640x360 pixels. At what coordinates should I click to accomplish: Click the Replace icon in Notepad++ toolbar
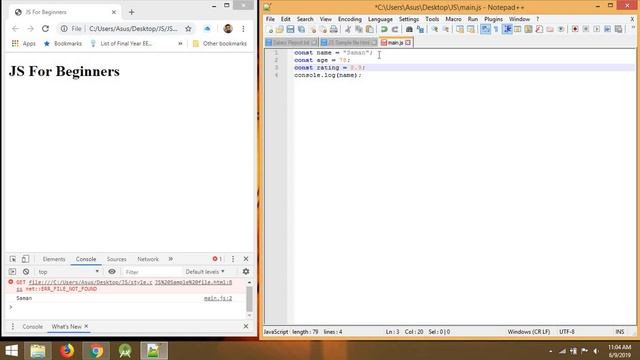coord(420,29)
